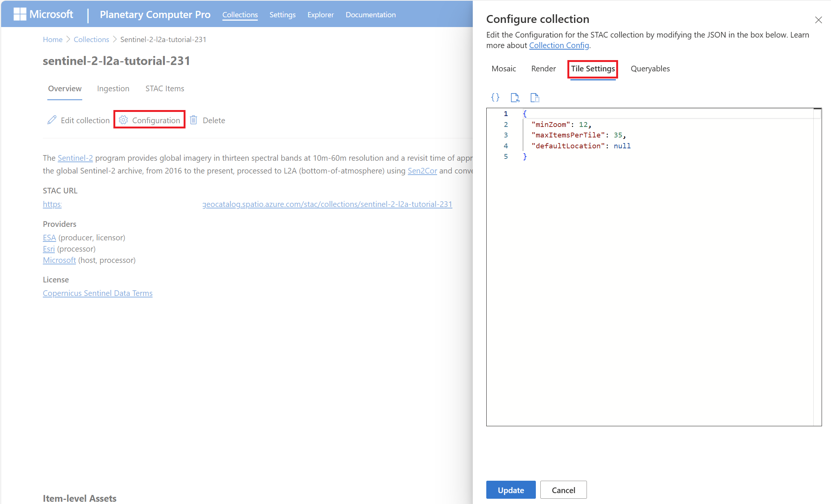The width and height of the screenshot is (831, 504).
Task: Open the Ingestion tab
Action: click(113, 89)
